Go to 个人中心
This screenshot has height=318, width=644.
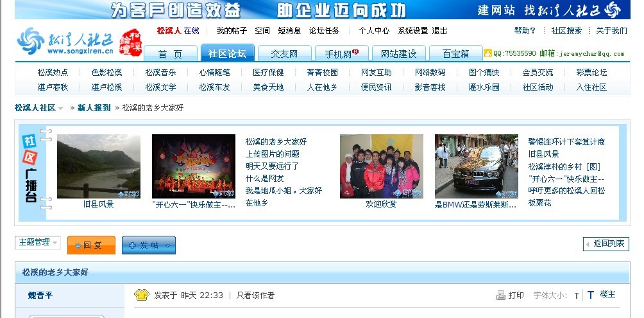coord(374,31)
